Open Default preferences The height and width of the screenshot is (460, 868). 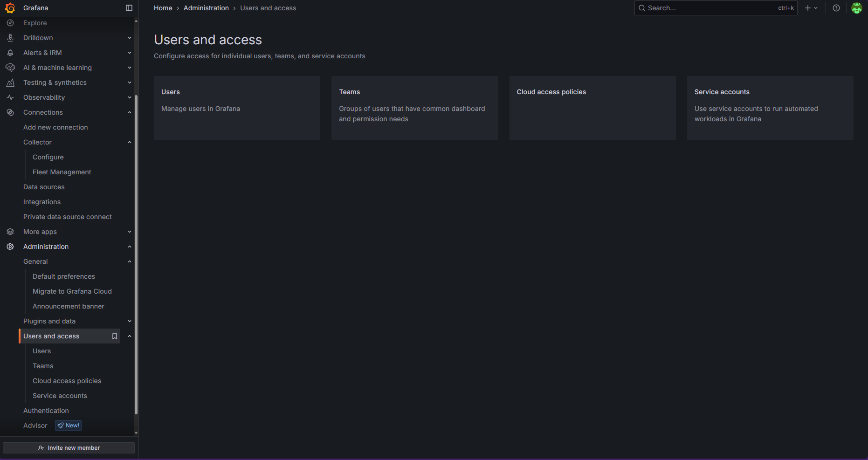[x=64, y=276]
